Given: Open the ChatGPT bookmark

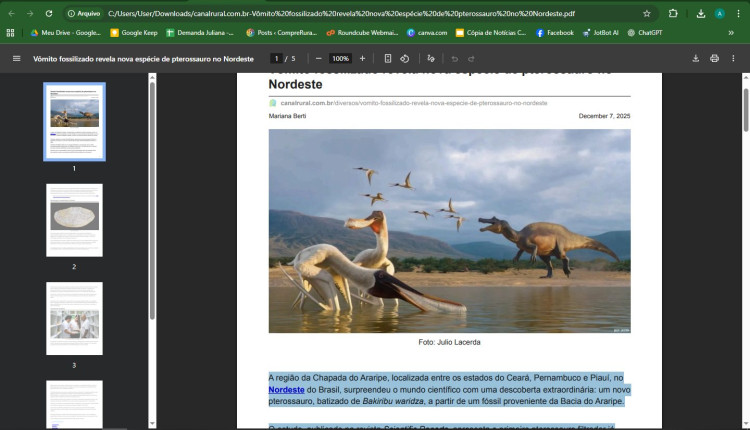Looking at the screenshot, I should pos(645,33).
